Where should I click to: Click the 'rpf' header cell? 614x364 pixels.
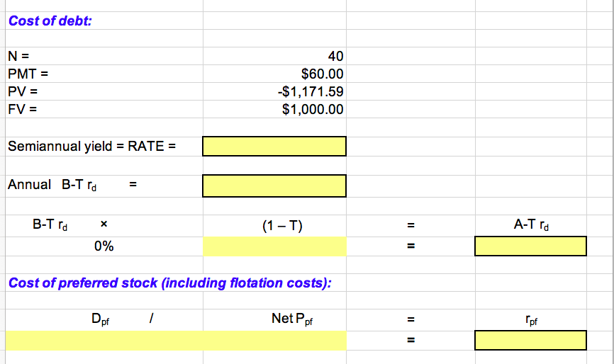click(530, 319)
